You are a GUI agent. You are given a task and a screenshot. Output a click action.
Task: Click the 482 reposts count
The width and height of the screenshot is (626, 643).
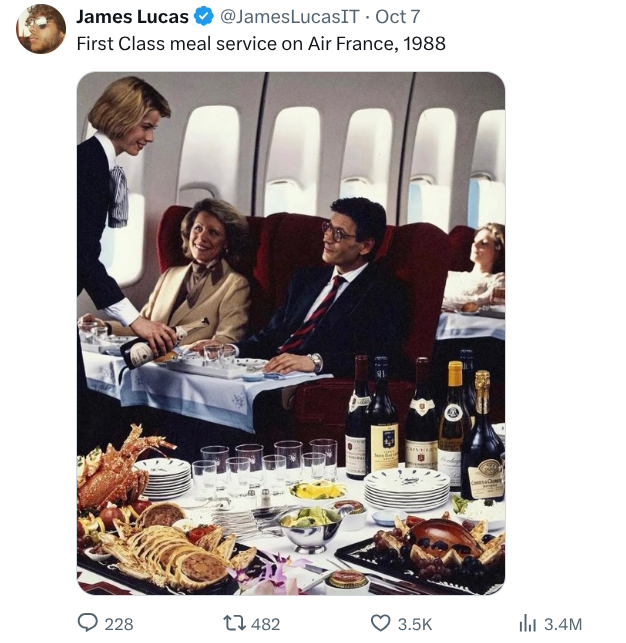(266, 624)
